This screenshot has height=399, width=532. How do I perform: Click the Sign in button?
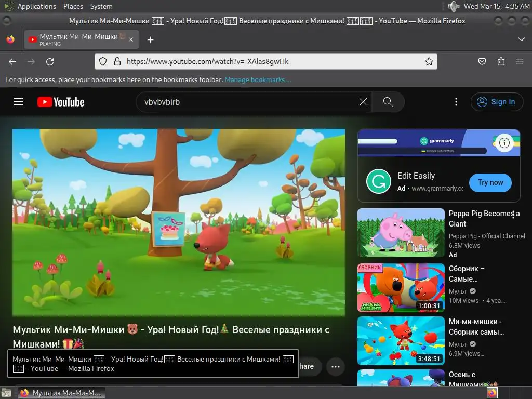click(x=497, y=102)
